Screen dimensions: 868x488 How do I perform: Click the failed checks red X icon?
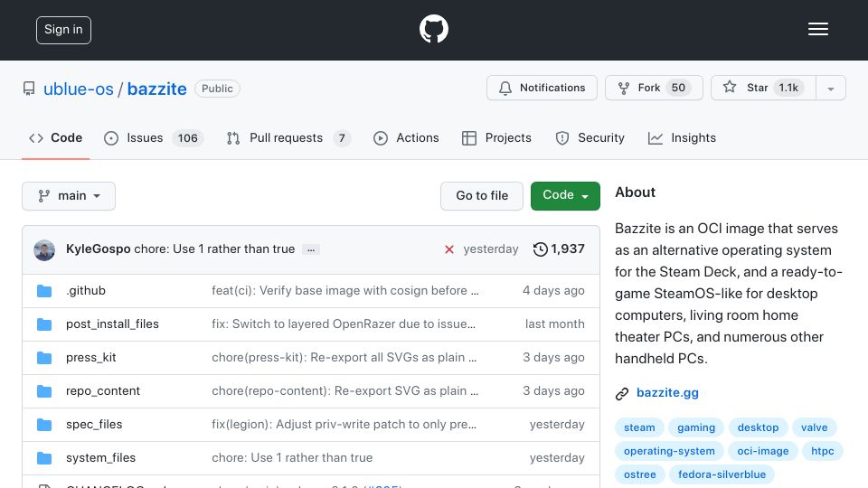[x=449, y=249]
